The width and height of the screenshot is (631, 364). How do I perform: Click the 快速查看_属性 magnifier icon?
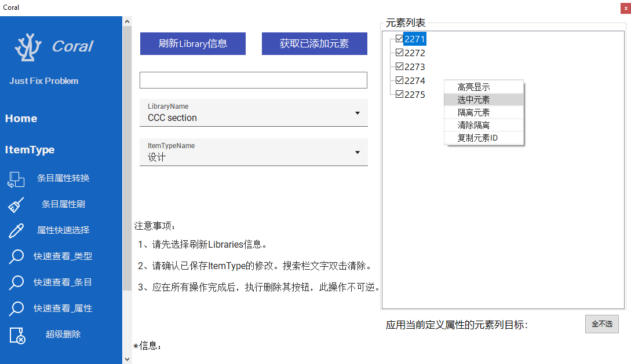16,308
